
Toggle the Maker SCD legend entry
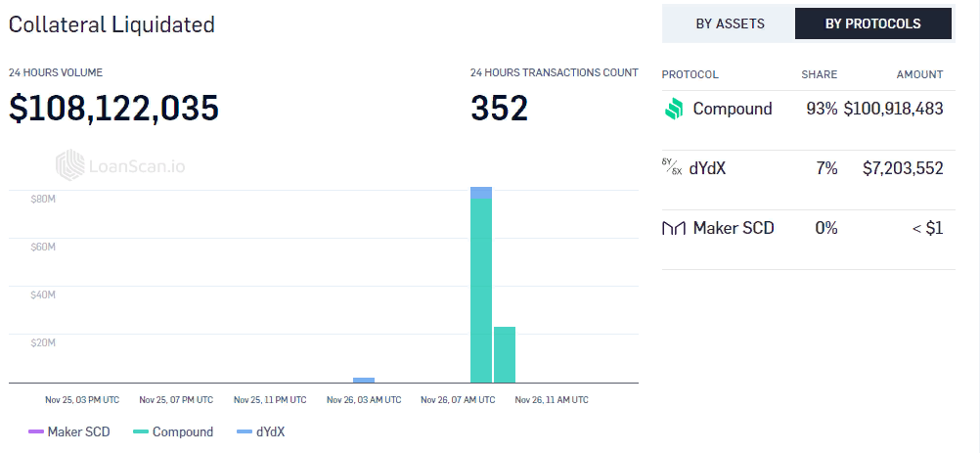point(69,431)
